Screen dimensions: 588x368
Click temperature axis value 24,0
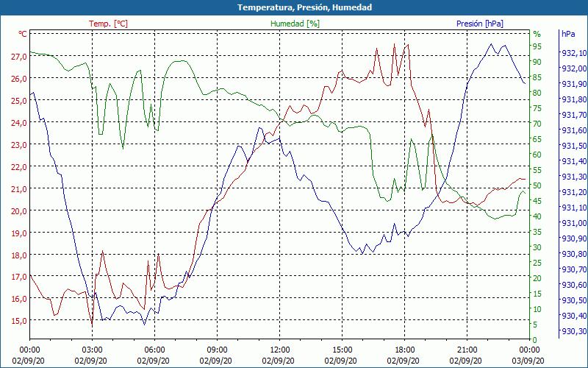[19, 122]
